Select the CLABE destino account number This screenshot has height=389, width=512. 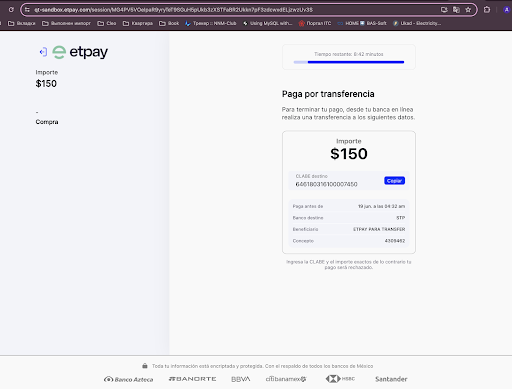[x=326, y=184]
